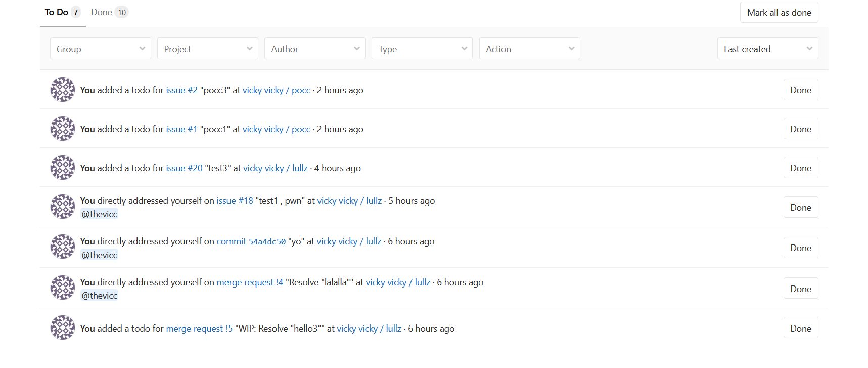
Task: Switch to the Done tab
Action: point(109,12)
